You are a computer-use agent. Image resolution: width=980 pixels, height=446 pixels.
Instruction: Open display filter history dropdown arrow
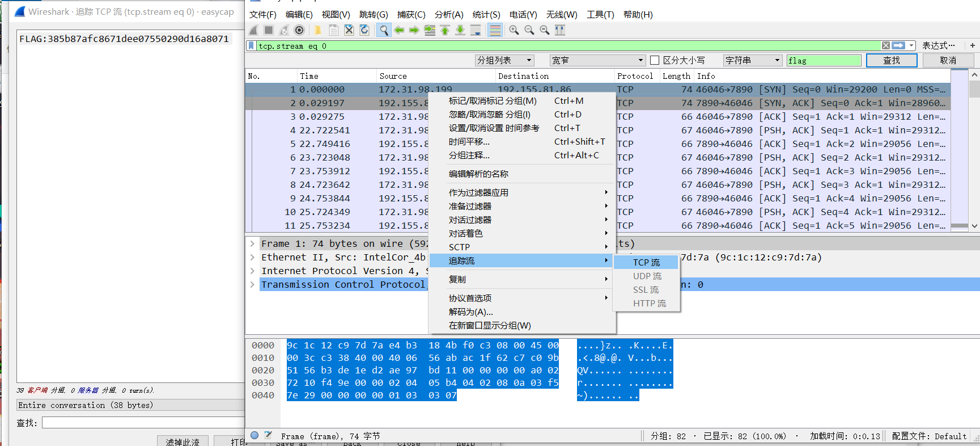911,45
